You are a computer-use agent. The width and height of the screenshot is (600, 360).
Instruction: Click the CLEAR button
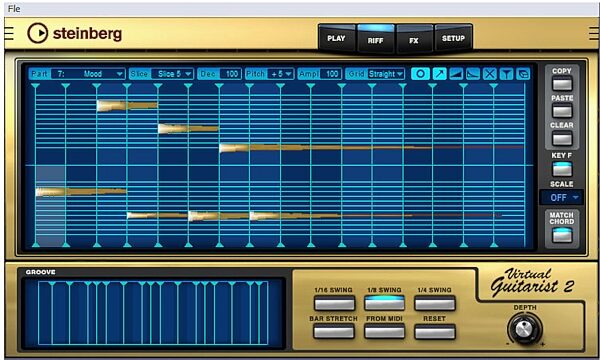tap(562, 138)
